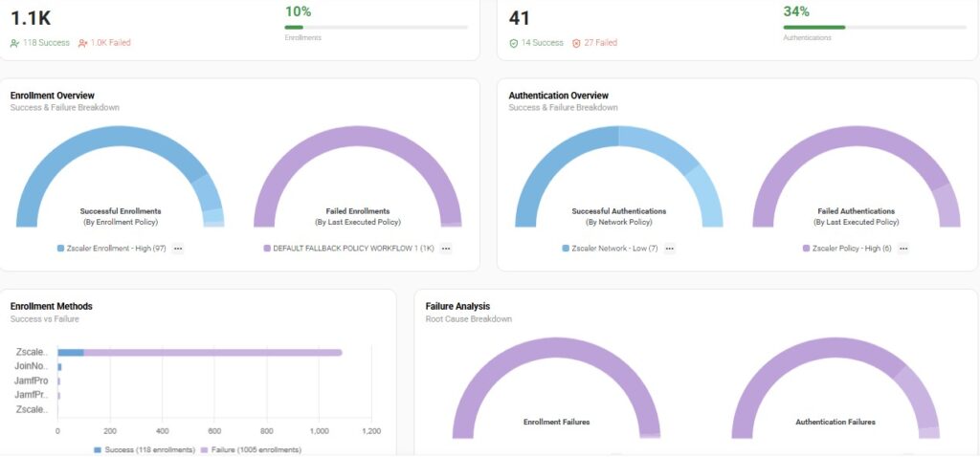Screen dimensions: 980x457
Task: Expand more items beside Zscaler Enrollment legend
Action: (x=178, y=248)
